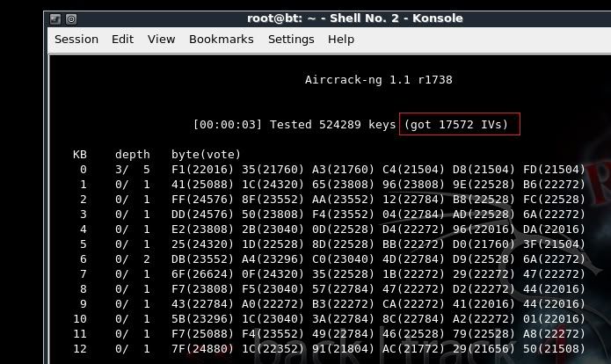Select the value '35(21760)'

tap(273, 170)
